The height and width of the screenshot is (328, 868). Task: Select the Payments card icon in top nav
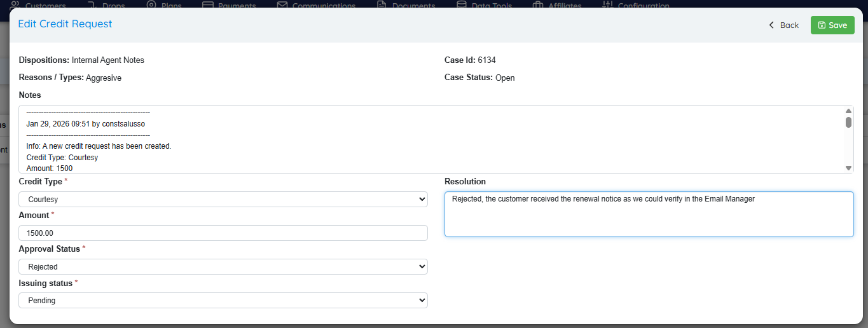pos(208,5)
